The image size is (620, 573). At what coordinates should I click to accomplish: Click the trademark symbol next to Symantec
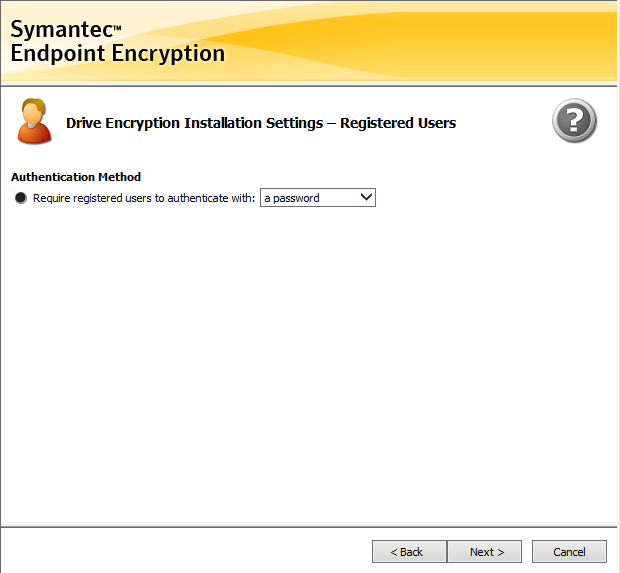pyautogui.click(x=117, y=27)
